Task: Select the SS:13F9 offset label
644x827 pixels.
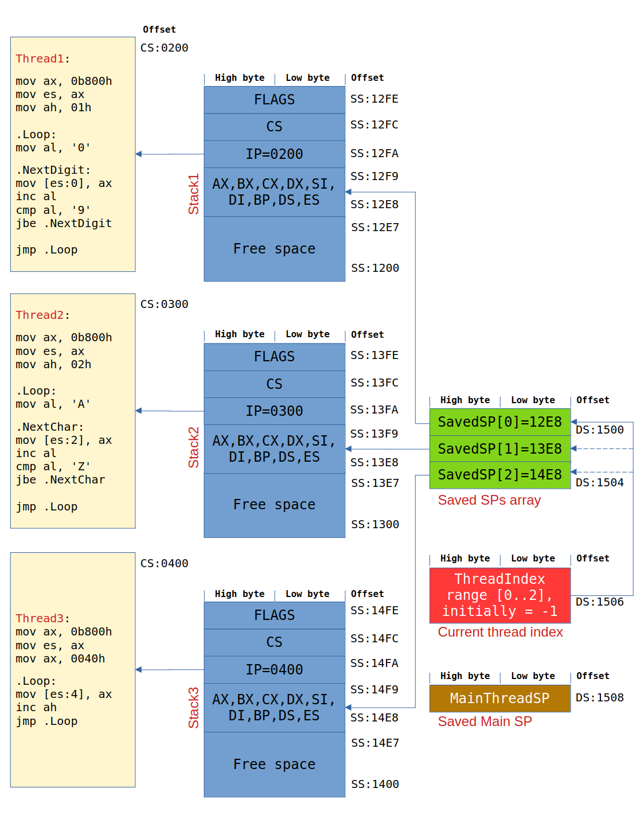Action: 374,434
